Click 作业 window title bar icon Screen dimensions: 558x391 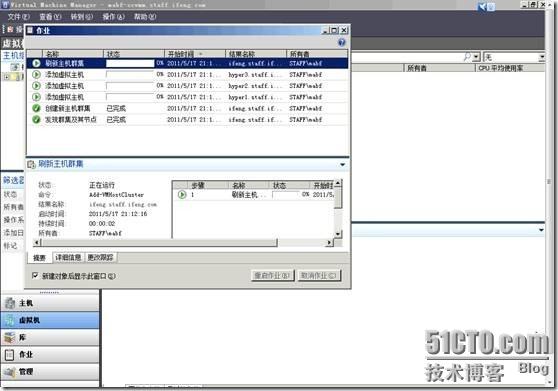[30, 30]
